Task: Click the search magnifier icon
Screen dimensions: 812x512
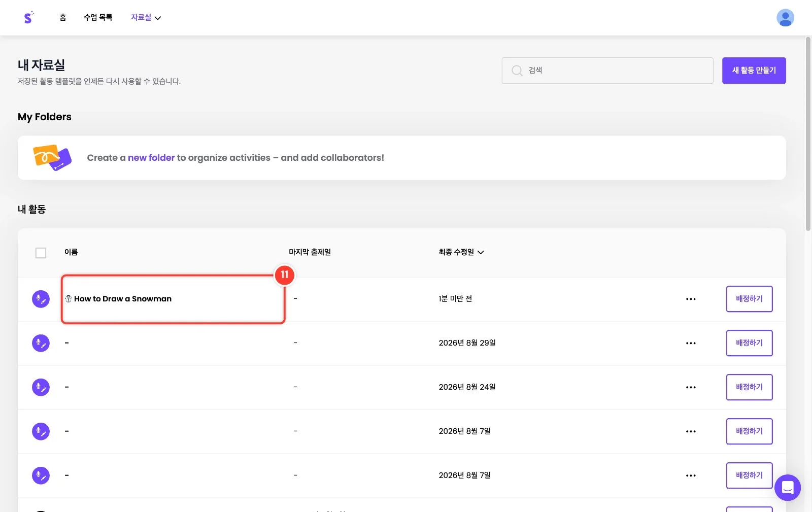Action: pos(517,71)
